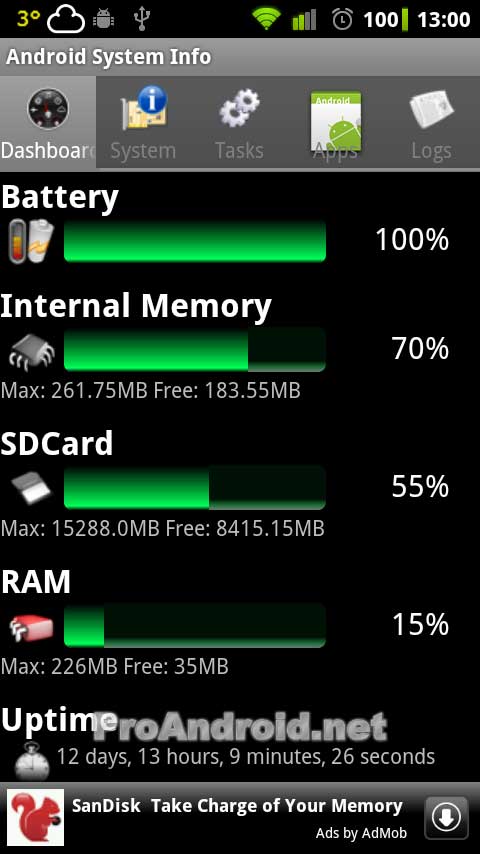Tap the Battery green progress bar
The height and width of the screenshot is (854, 480).
[x=195, y=241]
